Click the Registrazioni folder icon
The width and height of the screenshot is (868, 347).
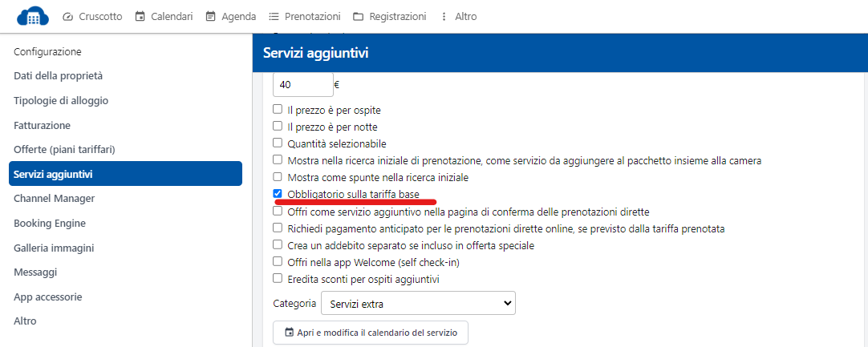tap(358, 17)
